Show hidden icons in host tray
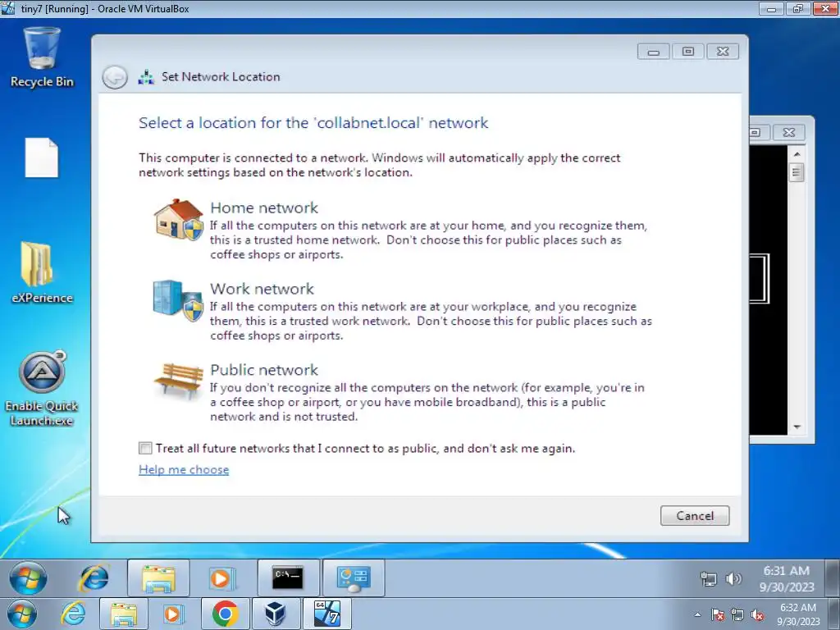This screenshot has height=630, width=840. point(697,615)
